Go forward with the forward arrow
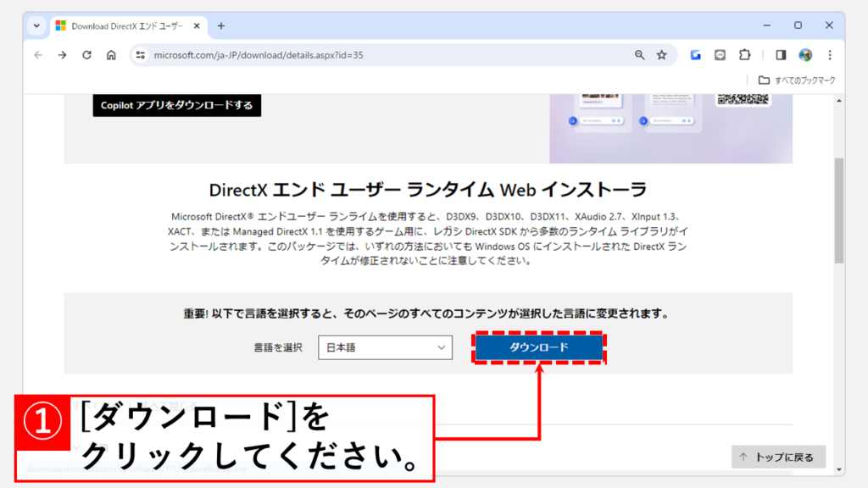868x488 pixels. click(62, 55)
